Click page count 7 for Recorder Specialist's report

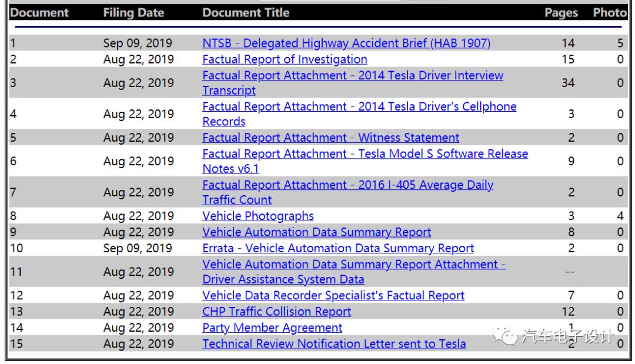coord(571,296)
